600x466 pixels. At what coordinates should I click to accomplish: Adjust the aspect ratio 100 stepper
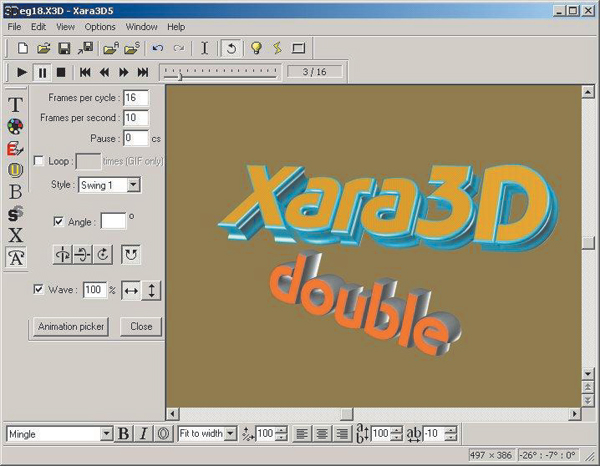281,434
